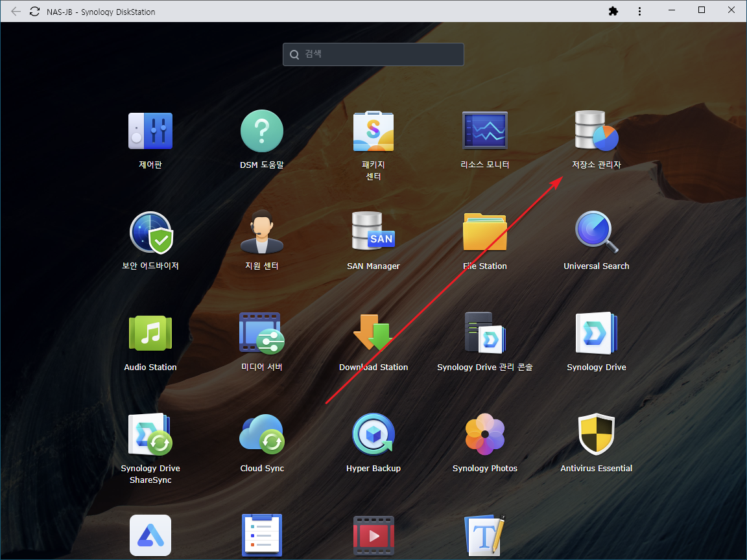
Task: Open Synology Drive 관리 콘솔
Action: tap(484, 333)
